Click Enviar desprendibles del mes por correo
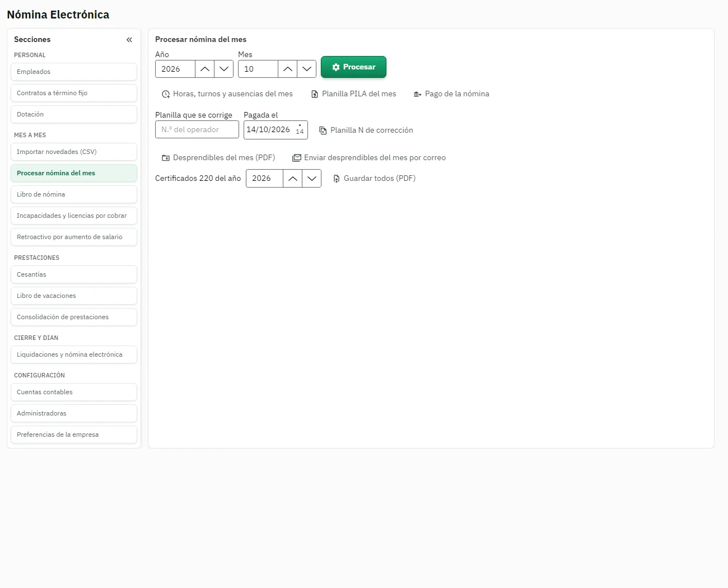Viewport: 728px width, 588px height. click(x=369, y=158)
